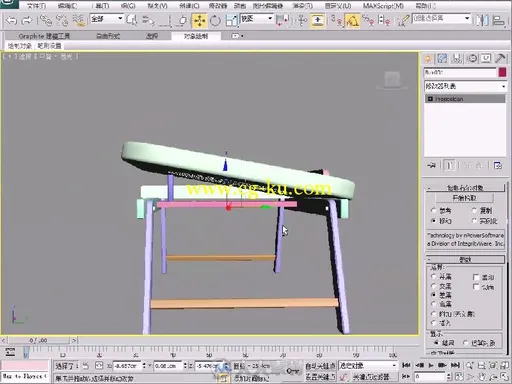Choose the 交集 (Intersection) operation radio
The width and height of the screenshot is (512, 384).
pyautogui.click(x=434, y=286)
